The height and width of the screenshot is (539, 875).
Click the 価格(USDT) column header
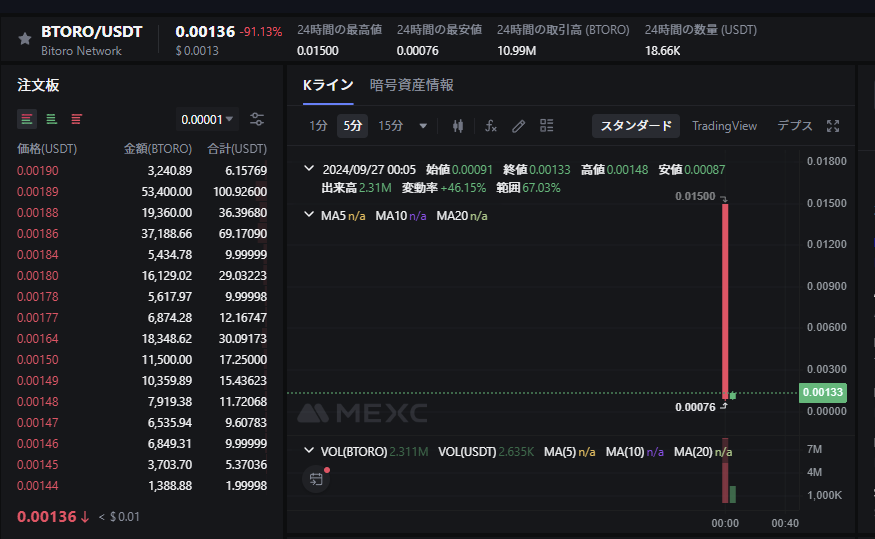[x=47, y=149]
